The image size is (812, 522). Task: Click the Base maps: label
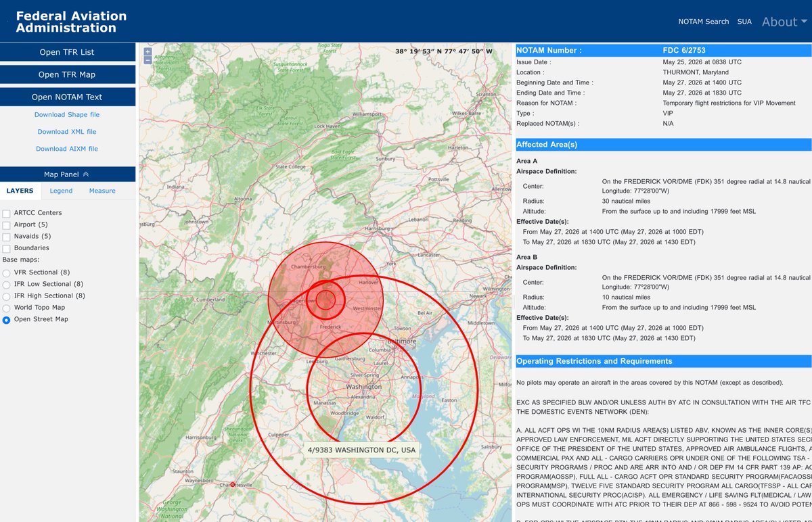(20, 260)
